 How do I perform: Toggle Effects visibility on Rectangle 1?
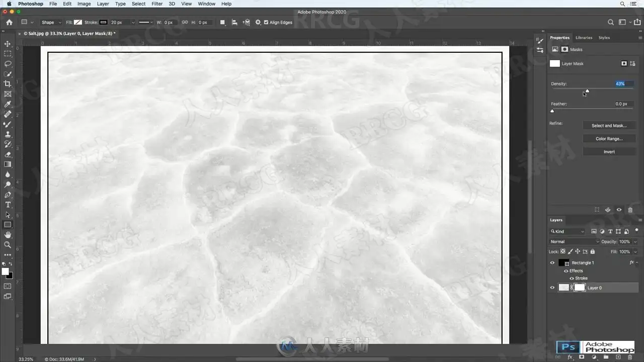(566, 271)
